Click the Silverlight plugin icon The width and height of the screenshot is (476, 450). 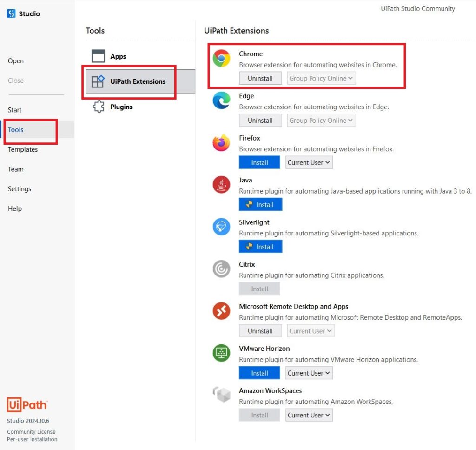(222, 227)
